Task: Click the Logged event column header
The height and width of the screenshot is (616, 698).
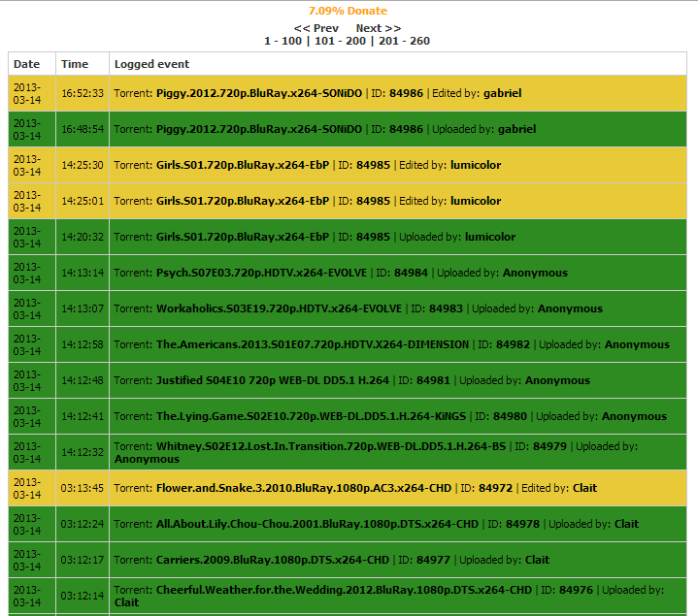Action: [398, 64]
